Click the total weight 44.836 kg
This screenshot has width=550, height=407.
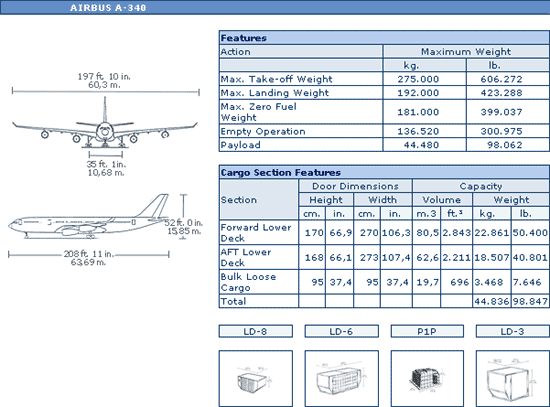pos(491,301)
